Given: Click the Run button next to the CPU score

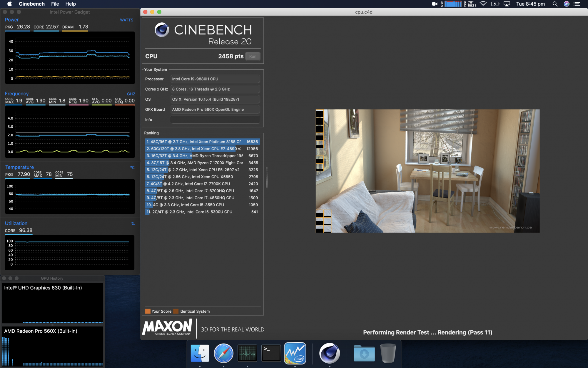Looking at the screenshot, I should click(x=253, y=56).
